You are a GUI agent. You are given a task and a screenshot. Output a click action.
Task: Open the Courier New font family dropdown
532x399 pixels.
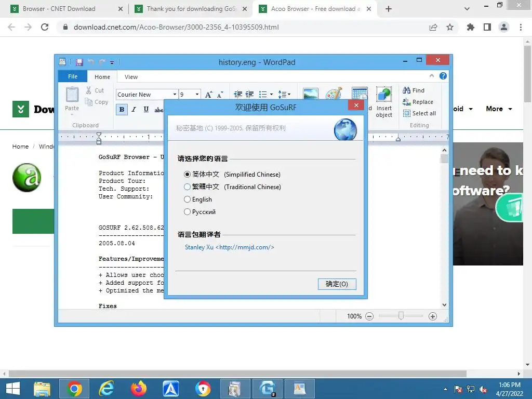(x=175, y=95)
